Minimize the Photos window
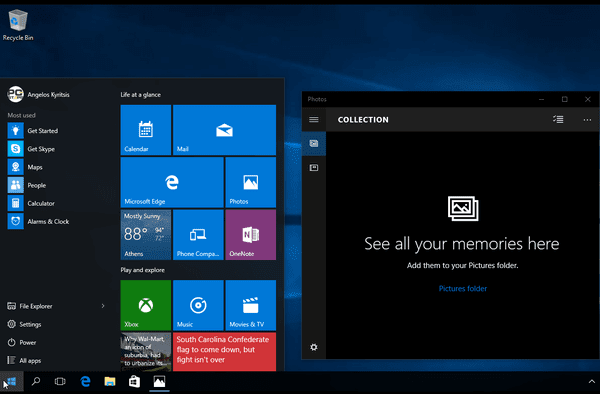Viewport: 600px width, 394px height. pos(541,99)
